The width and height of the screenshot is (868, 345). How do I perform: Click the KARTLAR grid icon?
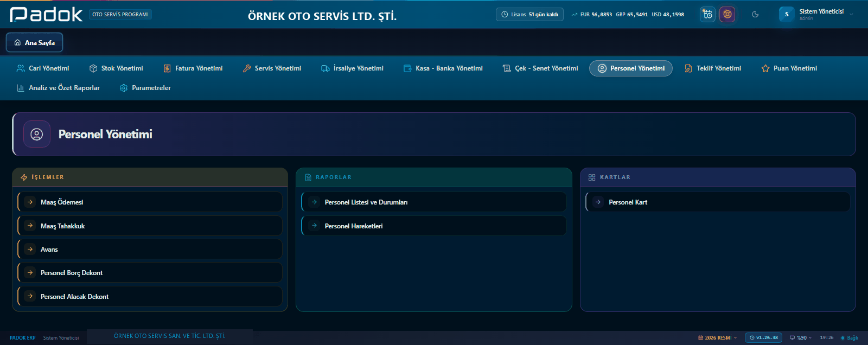[592, 177]
